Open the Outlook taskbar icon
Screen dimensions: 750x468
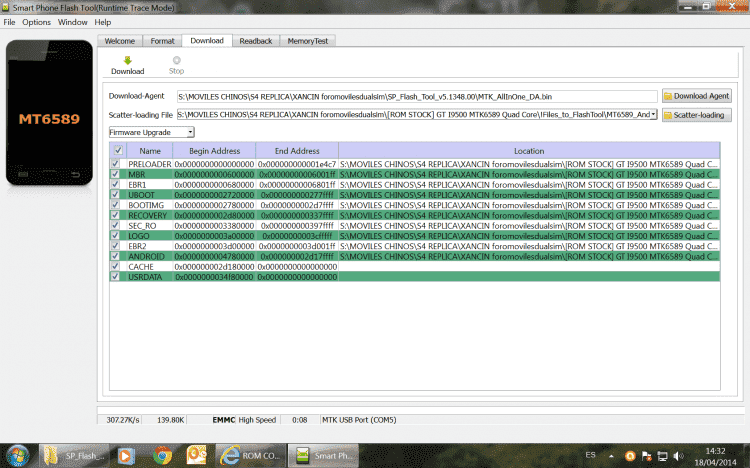(196, 456)
